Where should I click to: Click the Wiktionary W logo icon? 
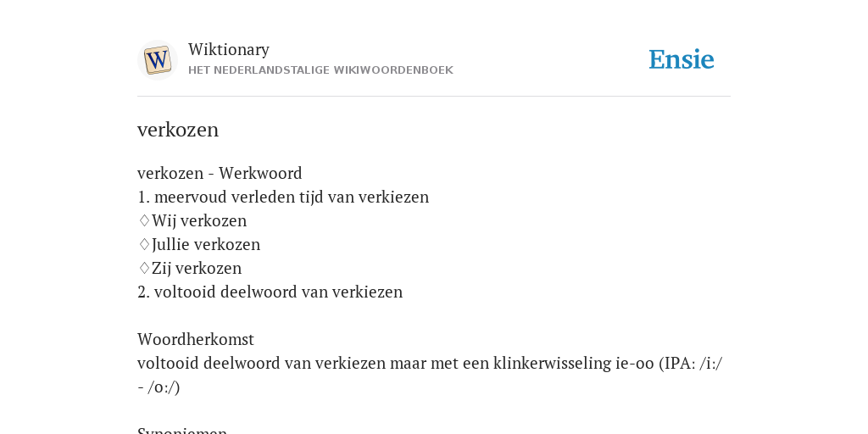pos(157,60)
